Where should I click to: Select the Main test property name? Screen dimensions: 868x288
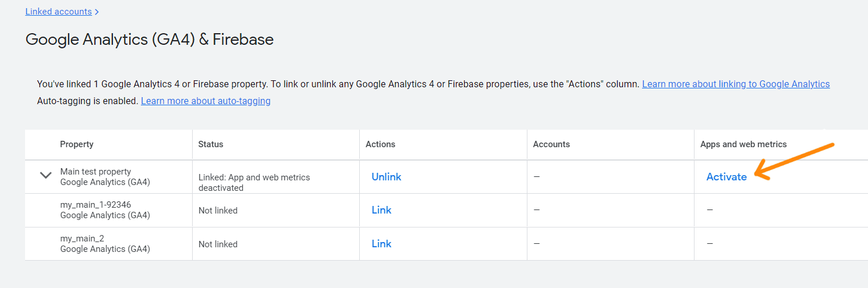(95, 172)
